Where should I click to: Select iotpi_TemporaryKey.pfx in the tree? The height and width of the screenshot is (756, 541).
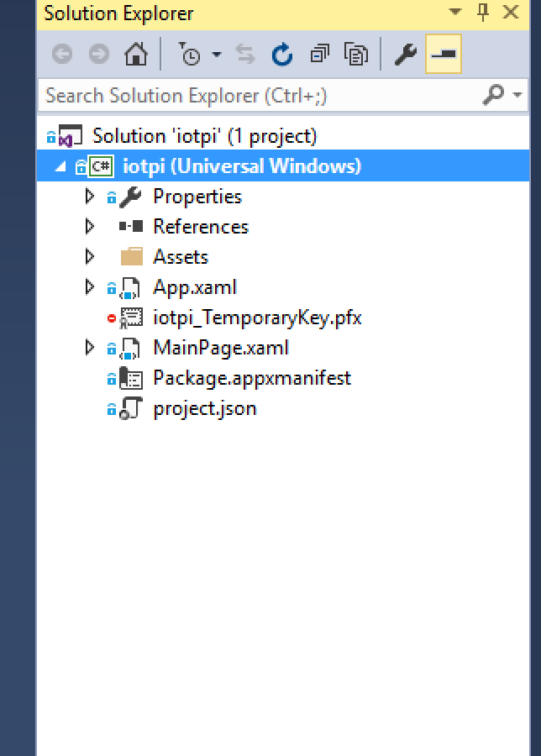(x=256, y=318)
